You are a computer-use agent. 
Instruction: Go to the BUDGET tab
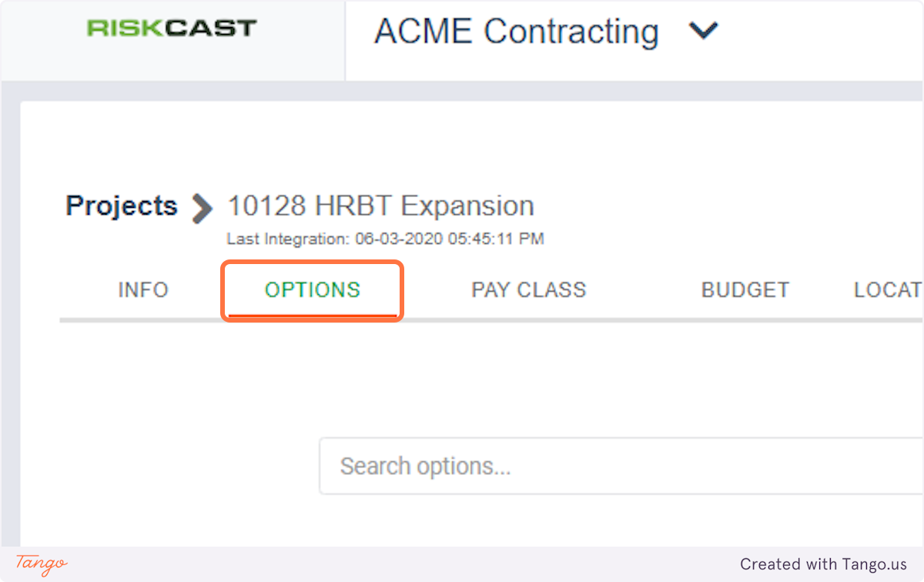[745, 290]
